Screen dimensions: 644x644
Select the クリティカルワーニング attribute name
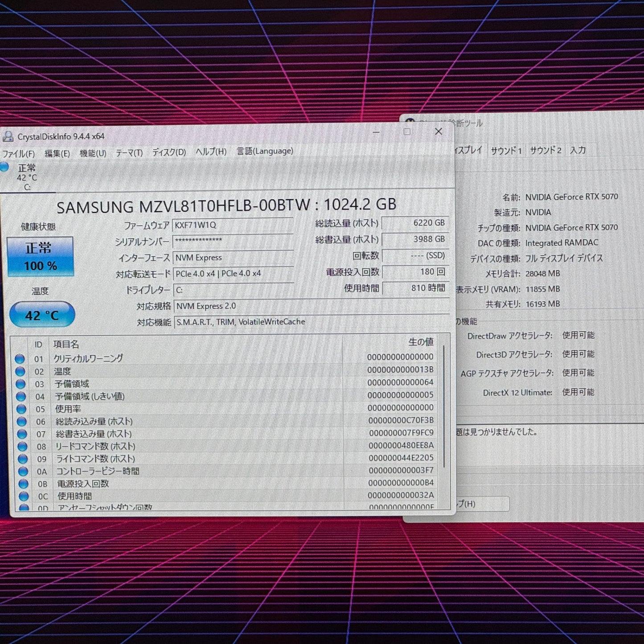point(88,358)
